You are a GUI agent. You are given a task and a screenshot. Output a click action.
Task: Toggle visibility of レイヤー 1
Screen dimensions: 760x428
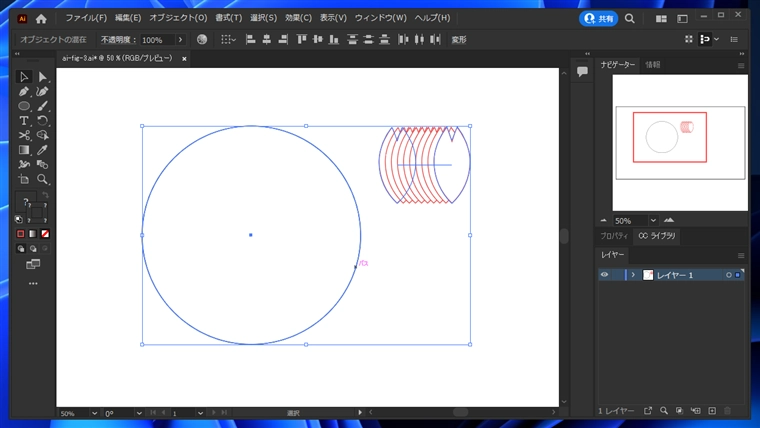(x=604, y=275)
